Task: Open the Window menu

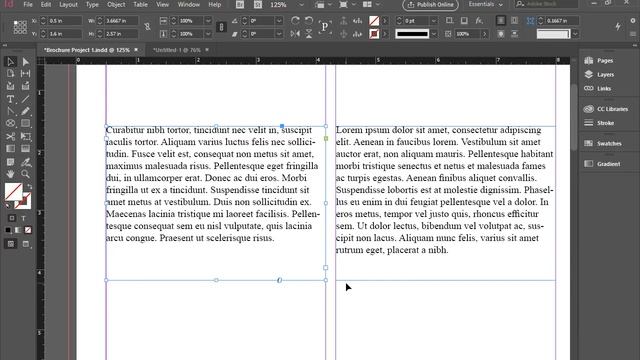Action: [x=189, y=4]
